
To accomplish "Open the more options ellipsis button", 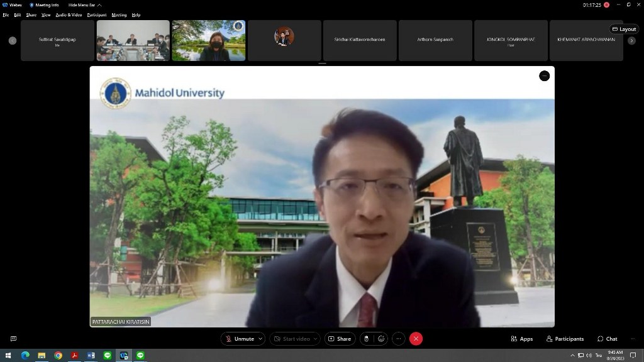I will coord(398,339).
